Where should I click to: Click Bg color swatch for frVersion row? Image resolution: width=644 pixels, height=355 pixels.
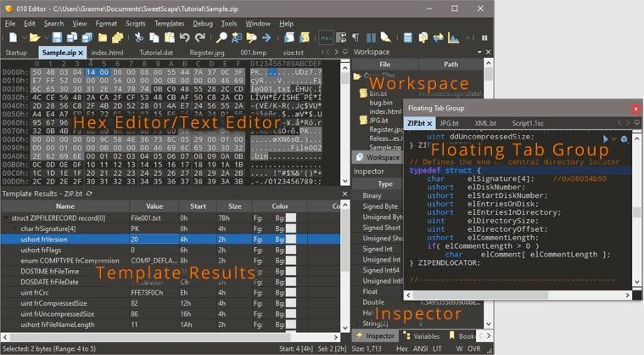[x=291, y=239]
